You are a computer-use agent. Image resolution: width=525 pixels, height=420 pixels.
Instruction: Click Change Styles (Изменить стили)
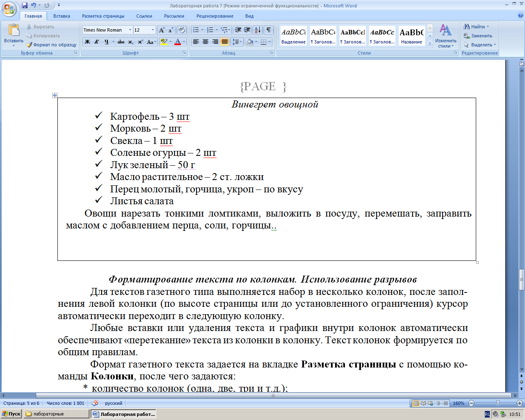pyautogui.click(x=446, y=36)
